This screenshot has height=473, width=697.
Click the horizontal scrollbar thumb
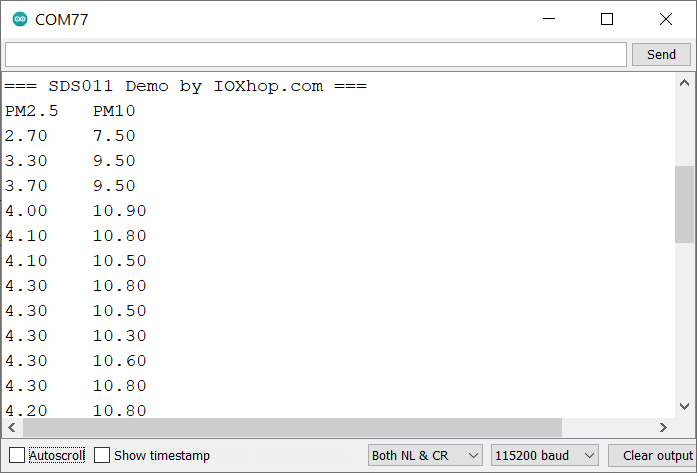292,428
